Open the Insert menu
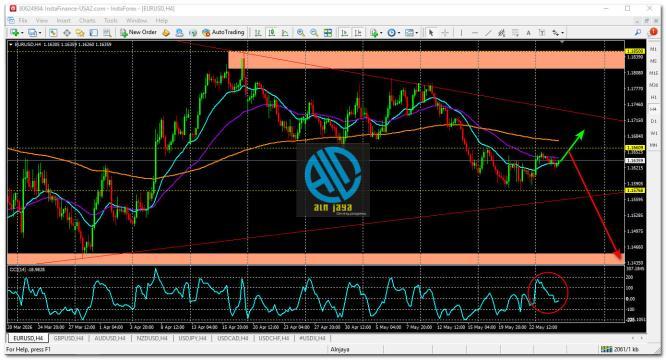The width and height of the screenshot is (666, 360). 64,20
